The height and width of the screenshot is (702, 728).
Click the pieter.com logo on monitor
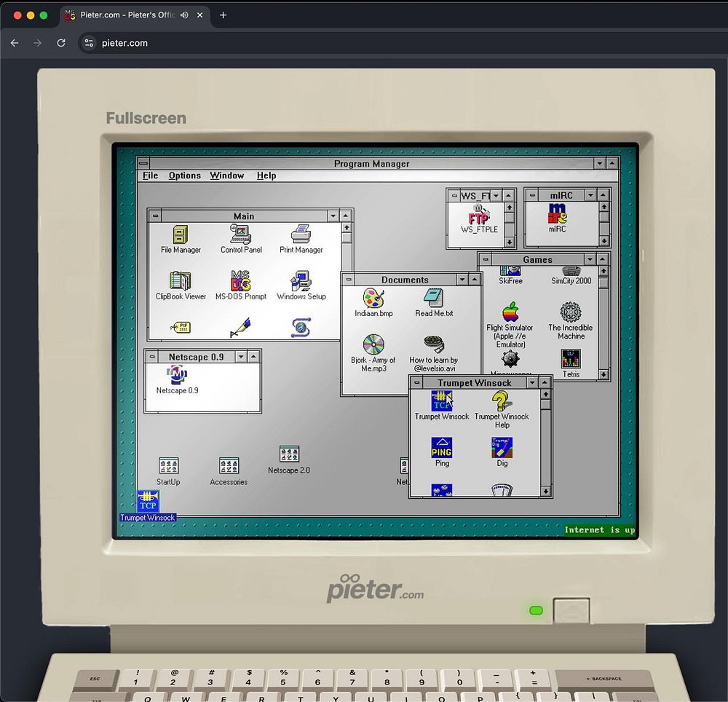coord(375,588)
